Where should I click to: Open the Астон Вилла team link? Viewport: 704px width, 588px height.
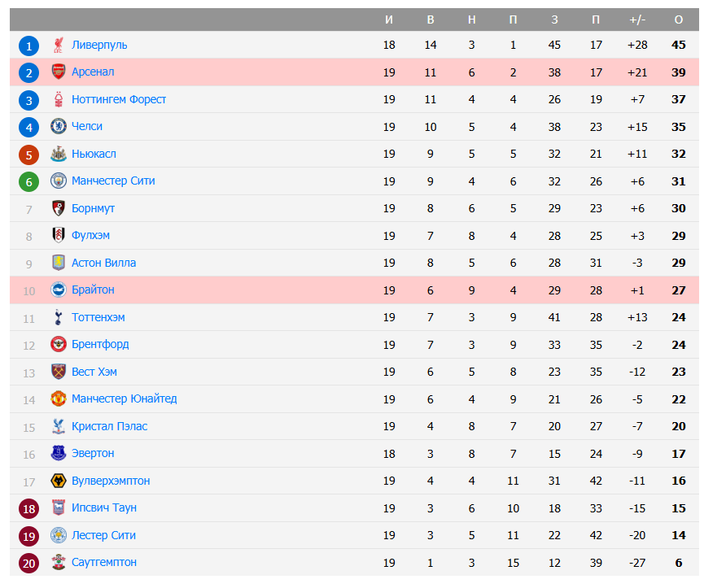tap(103, 263)
